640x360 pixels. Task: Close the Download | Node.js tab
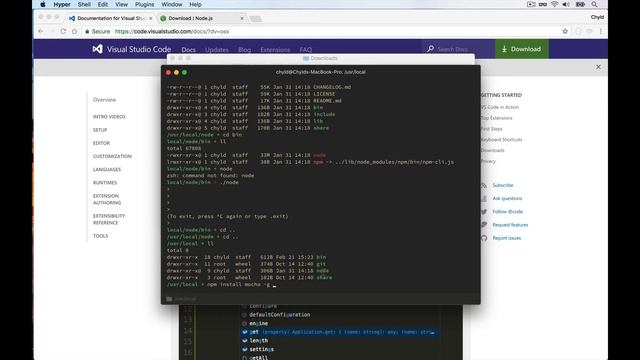242,18
